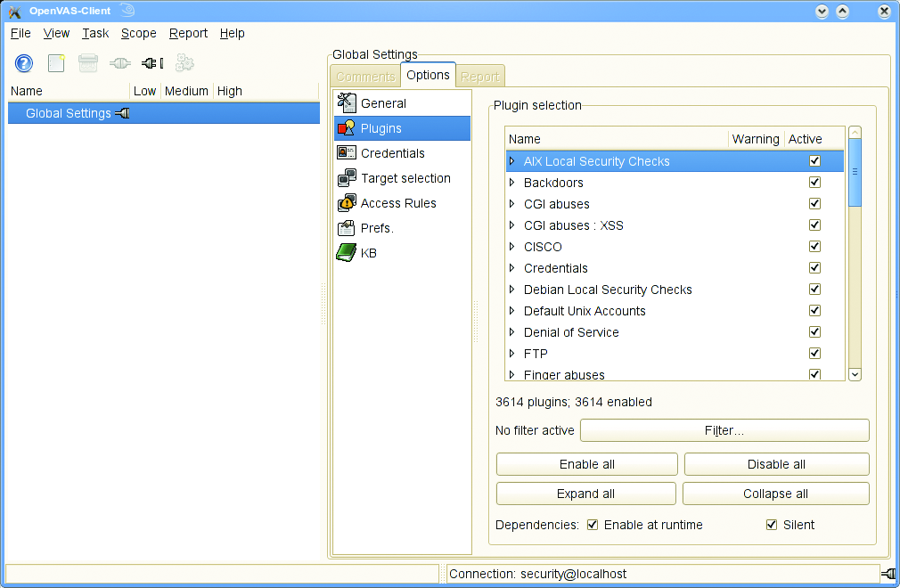The image size is (900, 588).
Task: Expand the Debian Local Security Checks family
Action: pyautogui.click(x=512, y=290)
